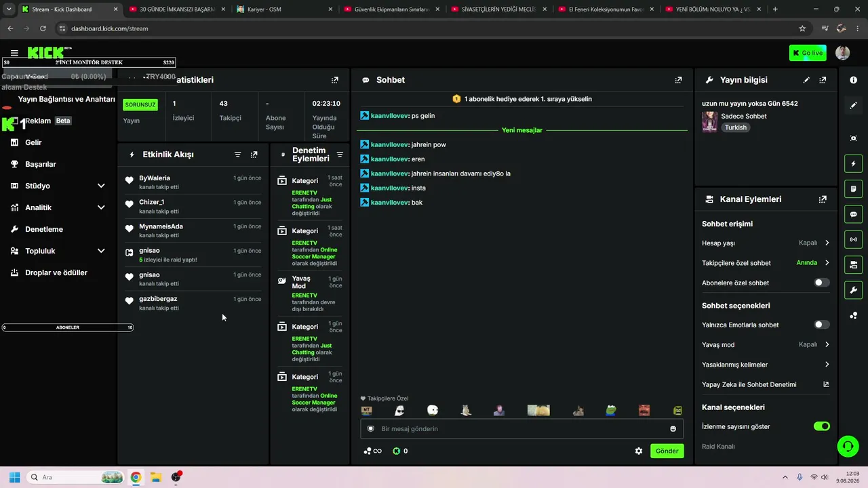Open File Explorer from the taskbar
The width and height of the screenshot is (868, 488).
[155, 477]
